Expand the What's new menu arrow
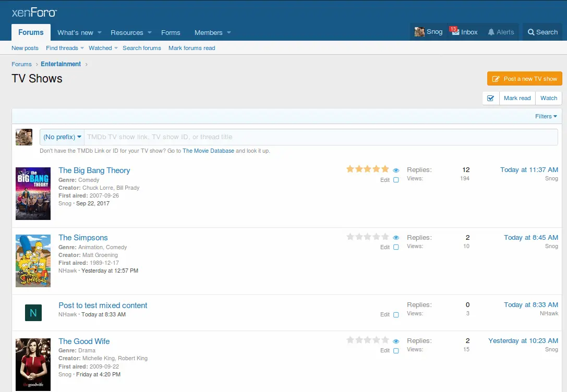This screenshot has width=567, height=392. click(x=100, y=32)
